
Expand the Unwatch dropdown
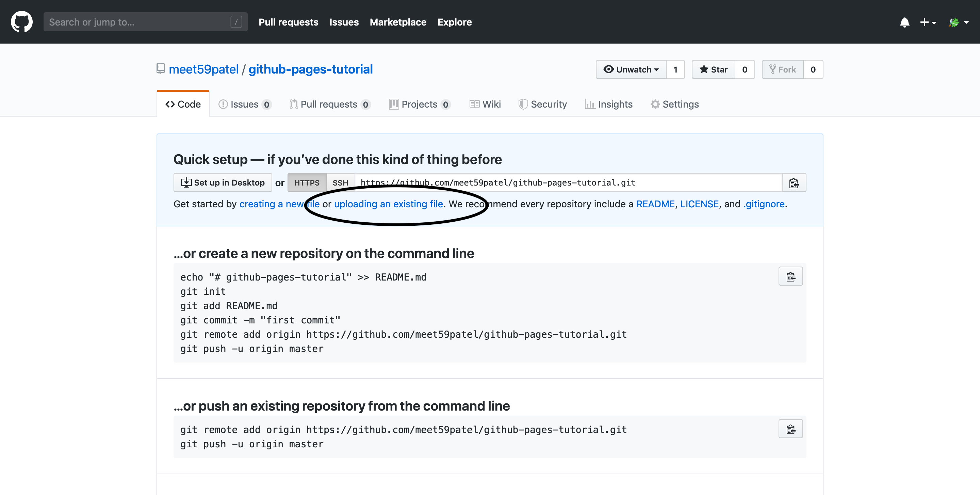click(631, 69)
